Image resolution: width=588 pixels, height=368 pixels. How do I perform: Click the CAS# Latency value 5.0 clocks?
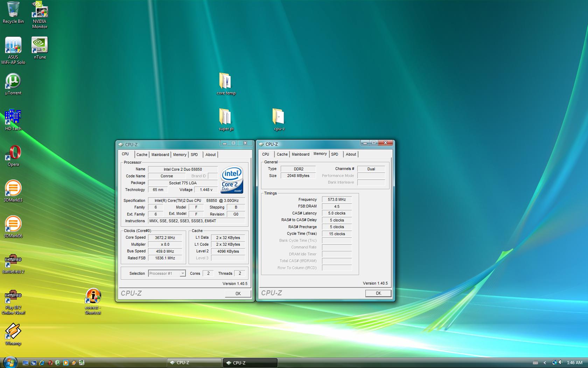point(337,213)
